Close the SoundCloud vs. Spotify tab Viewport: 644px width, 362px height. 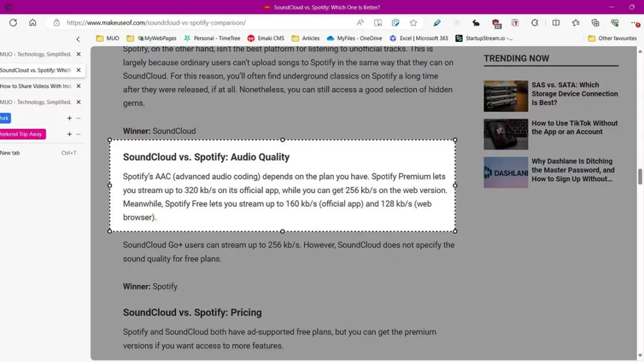point(79,70)
